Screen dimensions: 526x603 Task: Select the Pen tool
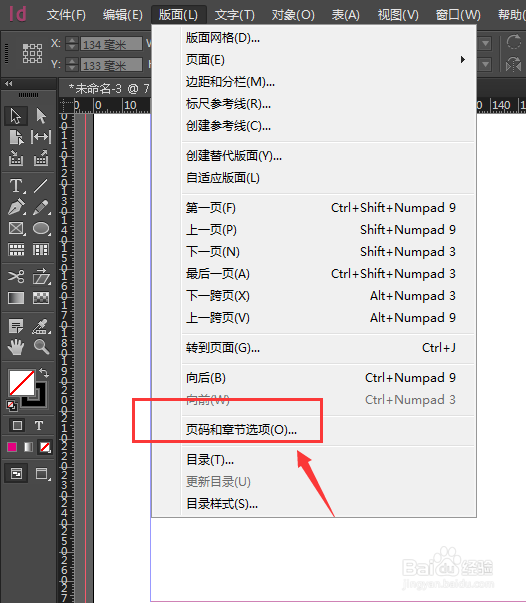click(16, 207)
